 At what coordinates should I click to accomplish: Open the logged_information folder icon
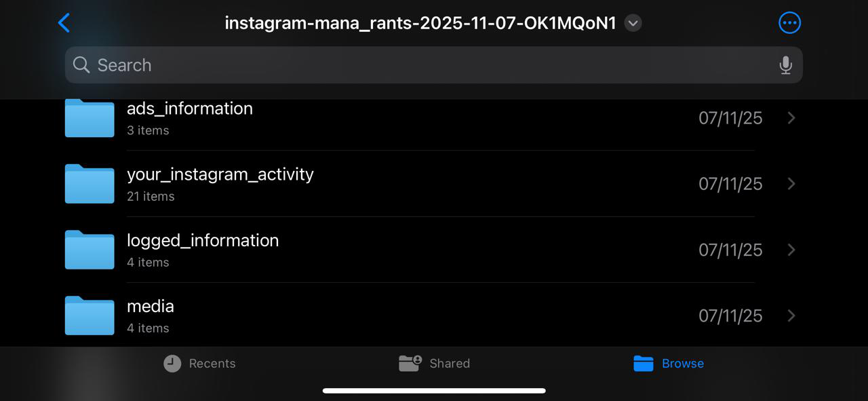coord(90,250)
